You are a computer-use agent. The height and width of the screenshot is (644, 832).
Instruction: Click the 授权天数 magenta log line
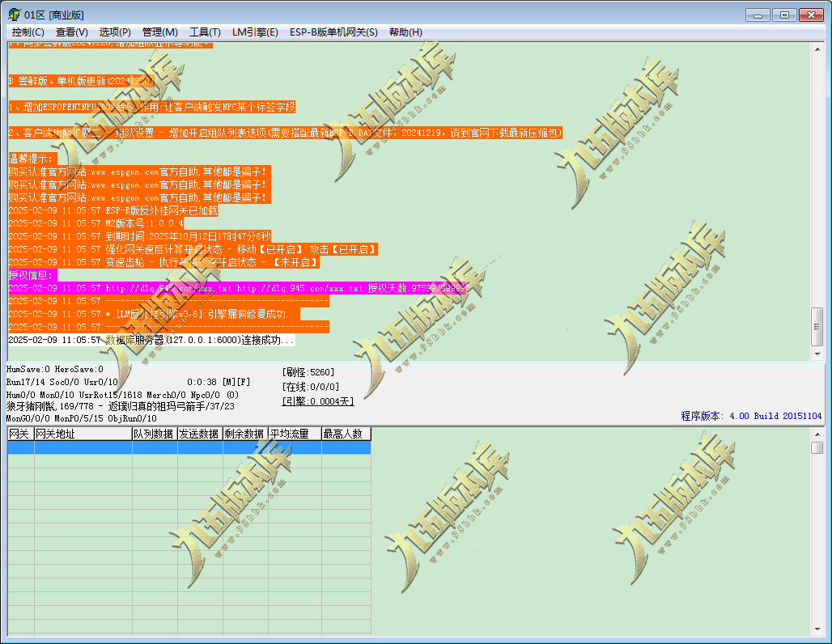pyautogui.click(x=236, y=288)
